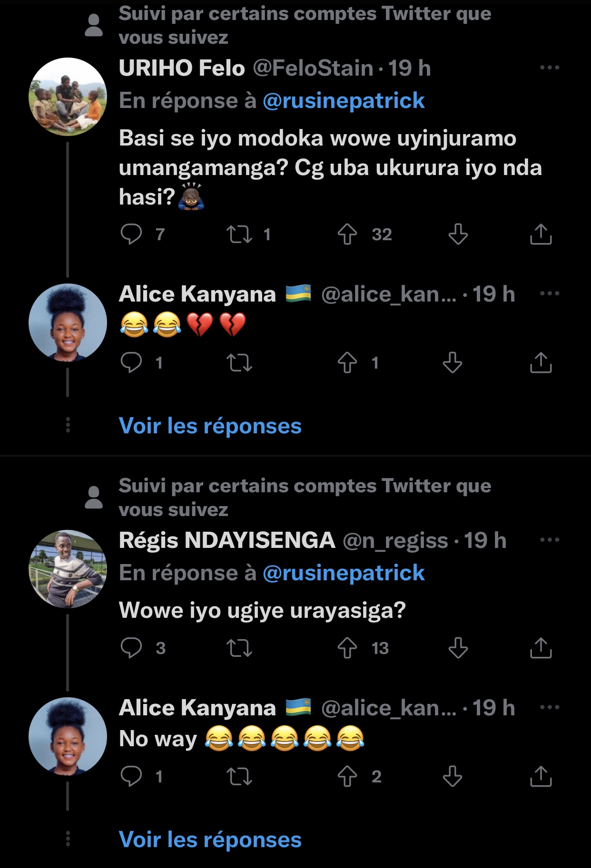Retweet Alice Kanyana's broken-heart emoji tweet

point(239,363)
